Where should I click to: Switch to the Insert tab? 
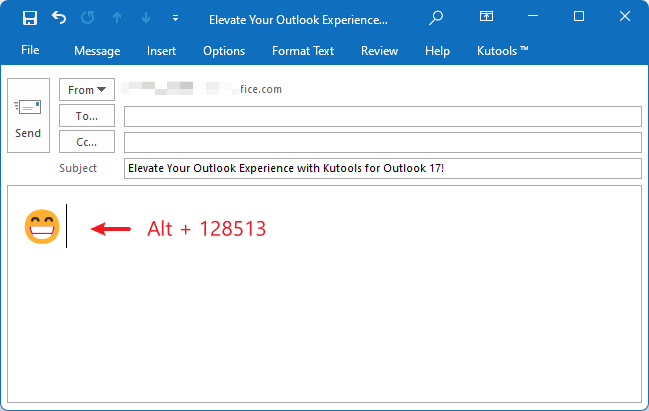pos(161,51)
